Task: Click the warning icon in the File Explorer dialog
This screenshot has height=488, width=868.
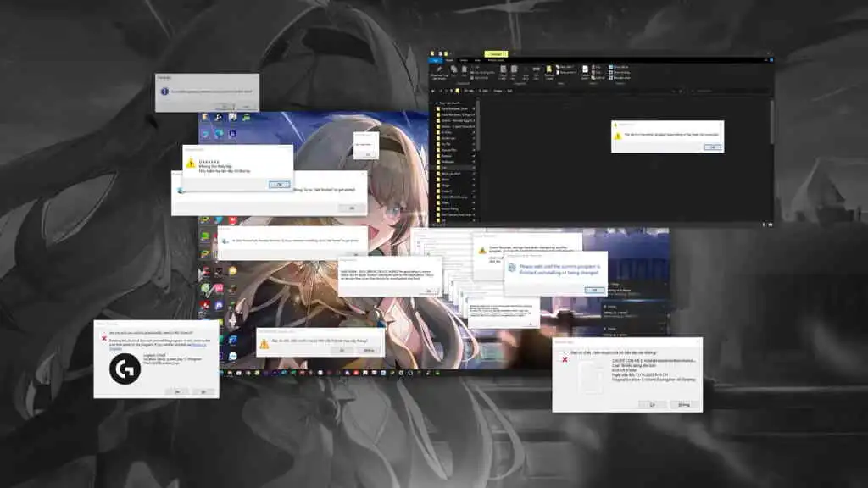Action: (618, 135)
